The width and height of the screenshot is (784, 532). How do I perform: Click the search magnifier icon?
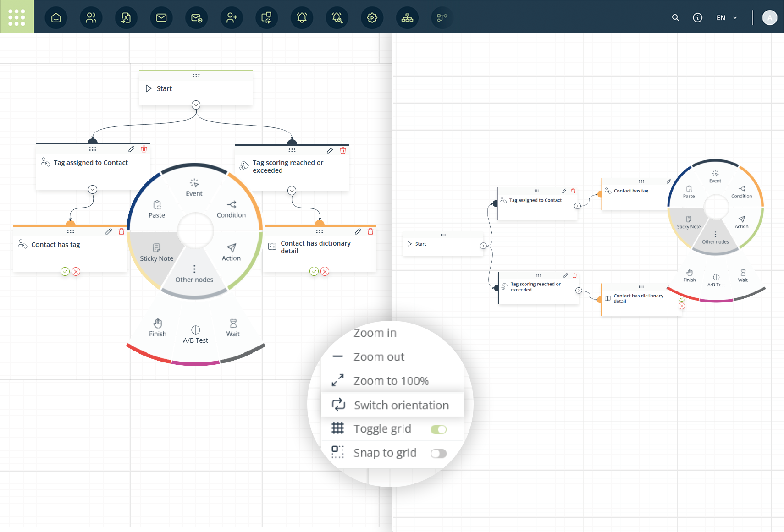675,18
